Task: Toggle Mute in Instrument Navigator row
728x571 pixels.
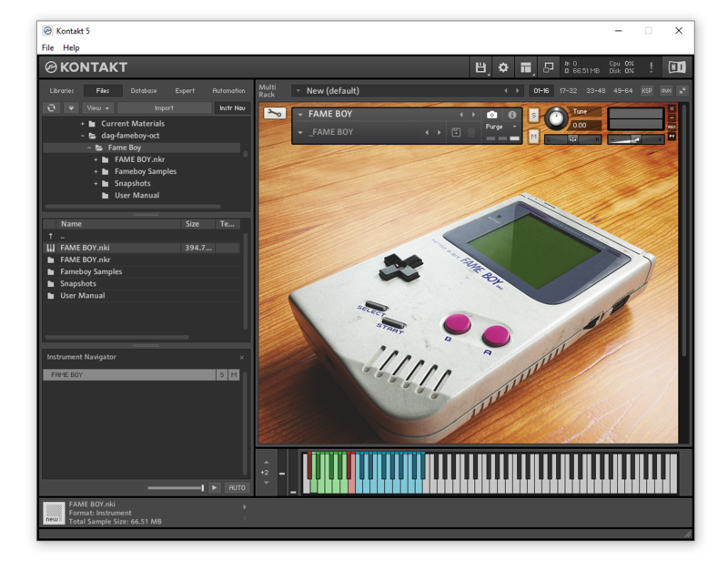Action: pos(234,375)
